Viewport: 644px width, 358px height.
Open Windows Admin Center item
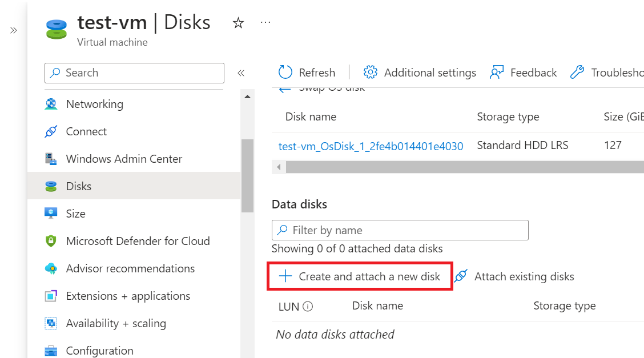point(124,159)
